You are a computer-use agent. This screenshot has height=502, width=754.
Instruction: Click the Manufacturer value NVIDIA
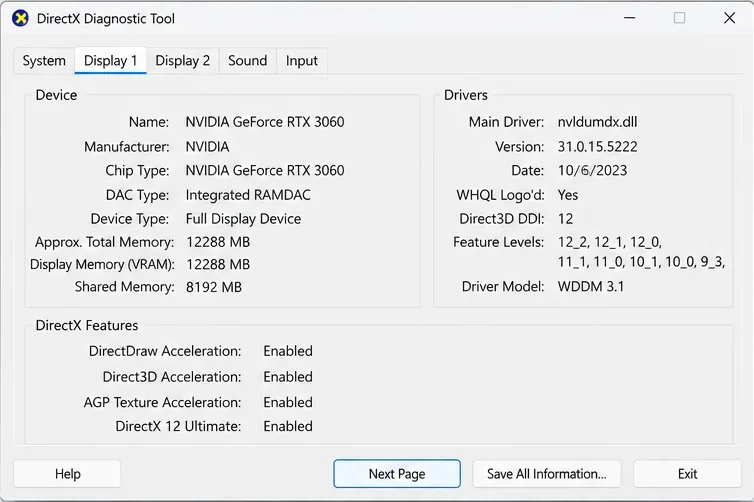(207, 147)
